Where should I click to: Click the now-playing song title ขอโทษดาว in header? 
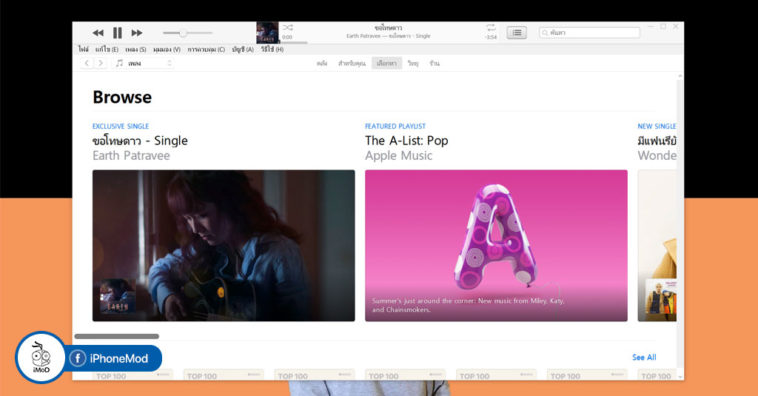click(388, 28)
